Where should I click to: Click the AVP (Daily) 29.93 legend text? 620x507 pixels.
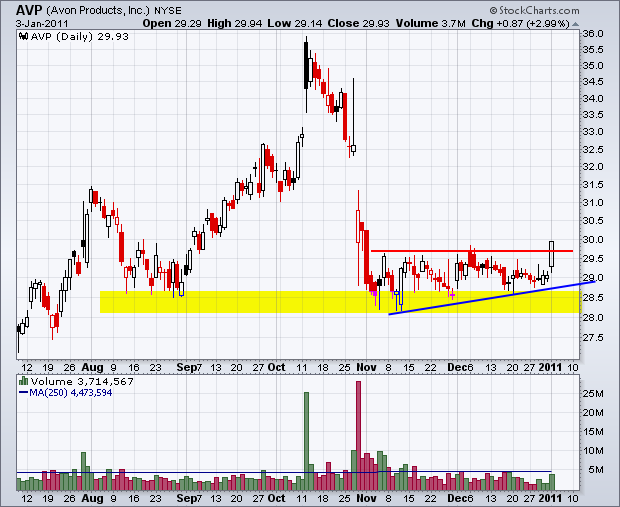(79, 37)
